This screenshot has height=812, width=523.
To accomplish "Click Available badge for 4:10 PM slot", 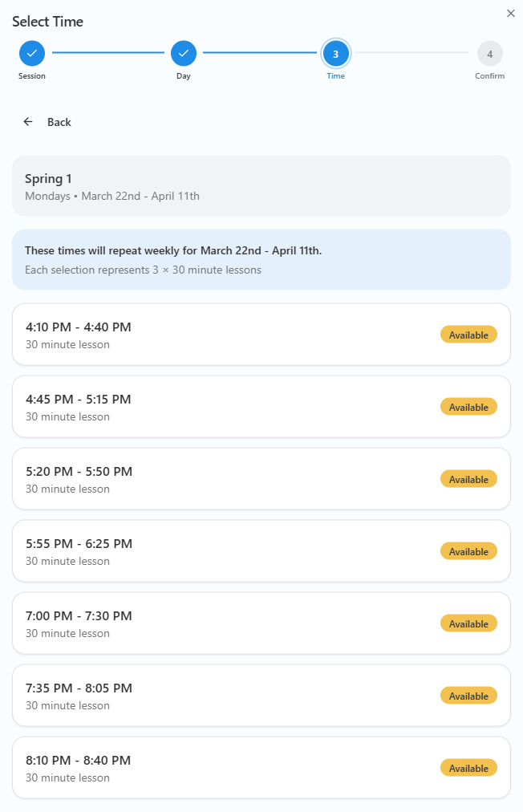I will [x=468, y=335].
